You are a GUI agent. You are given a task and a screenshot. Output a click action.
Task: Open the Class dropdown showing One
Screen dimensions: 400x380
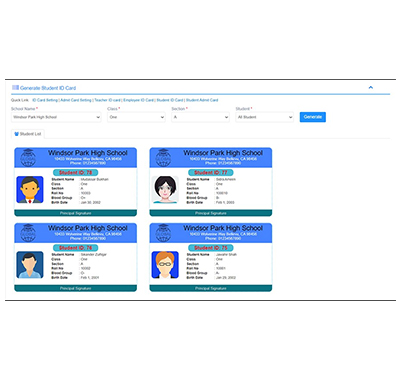click(x=136, y=117)
